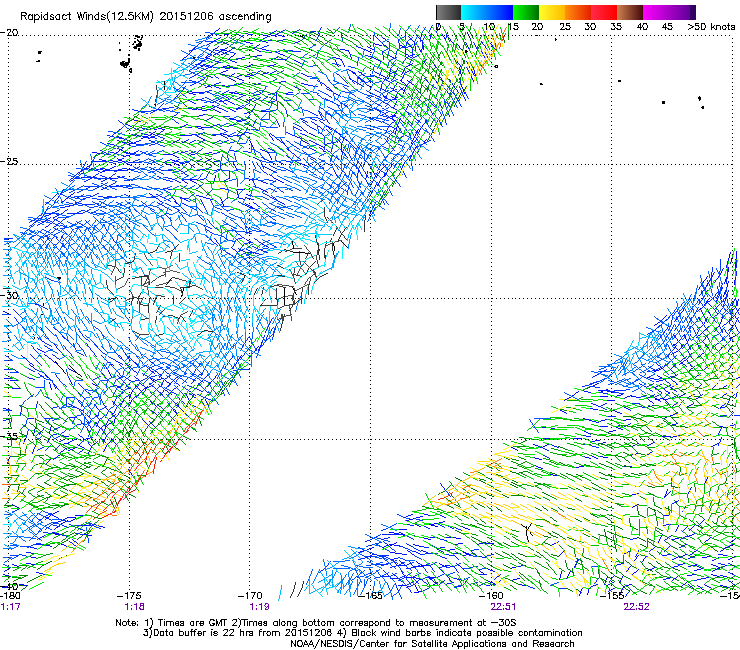This screenshot has width=740, height=650.
Task: Pick the orange 25-30 knots color segment
Action: pyautogui.click(x=578, y=12)
